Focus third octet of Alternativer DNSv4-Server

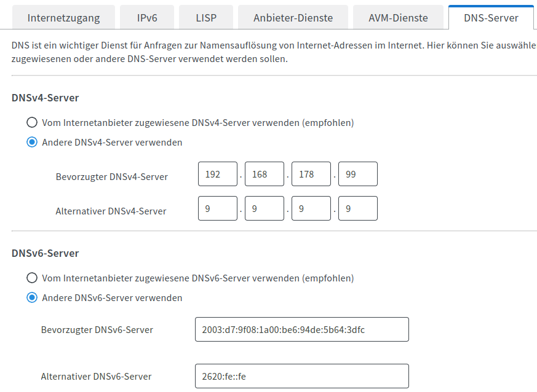coord(311,208)
